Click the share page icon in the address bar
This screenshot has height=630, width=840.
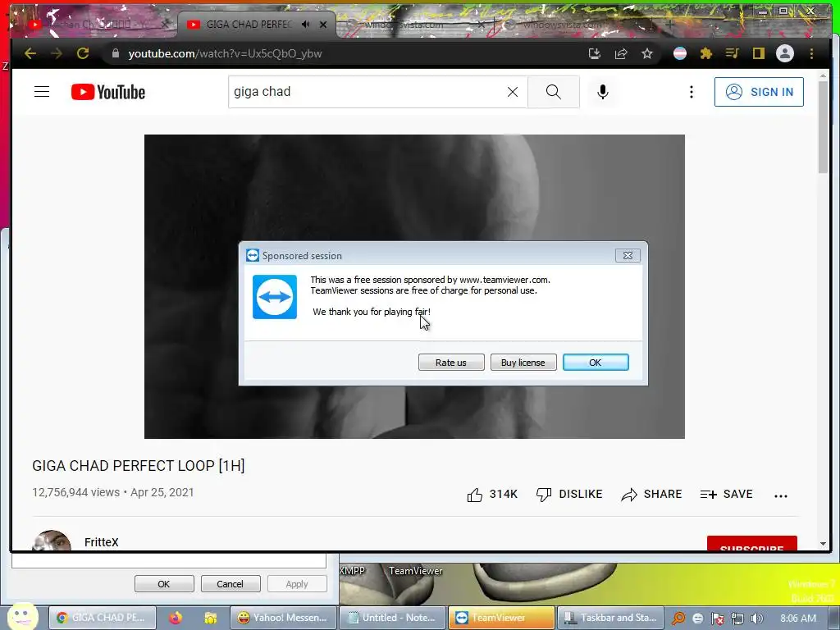click(x=621, y=53)
